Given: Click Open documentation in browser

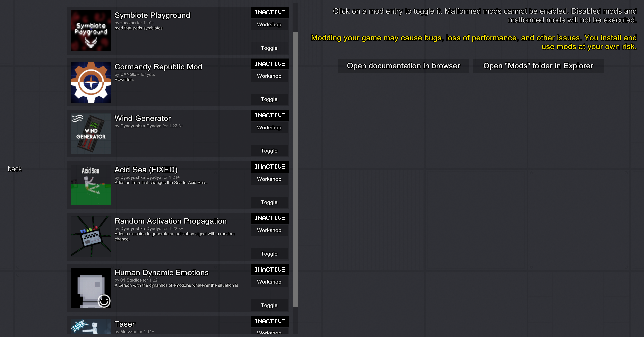Looking at the screenshot, I should click(x=404, y=66).
